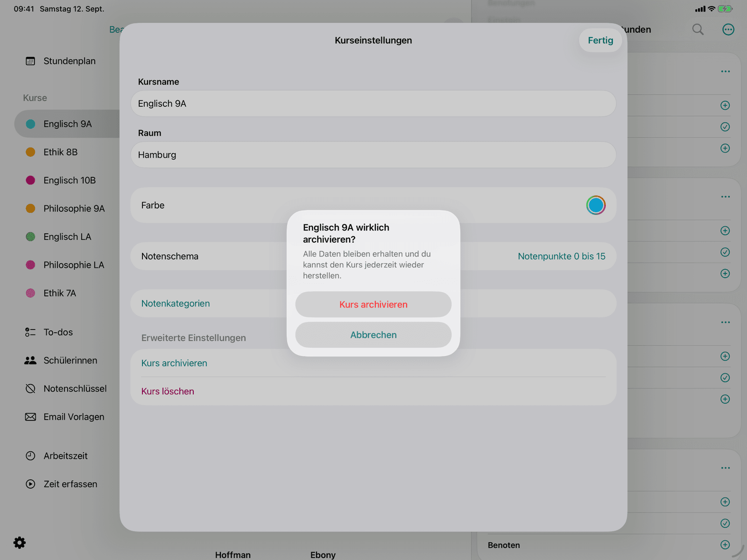Viewport: 747px width, 560px height.
Task: Click the Wi-Fi indicator in the status bar
Action: [712, 9]
